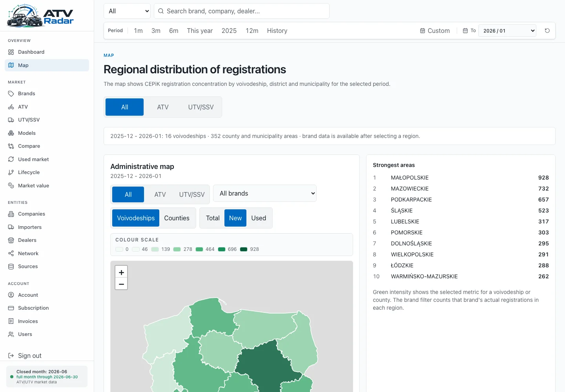The height and width of the screenshot is (392, 565).
Task: Click the Brands tag icon
Action: coord(11,94)
